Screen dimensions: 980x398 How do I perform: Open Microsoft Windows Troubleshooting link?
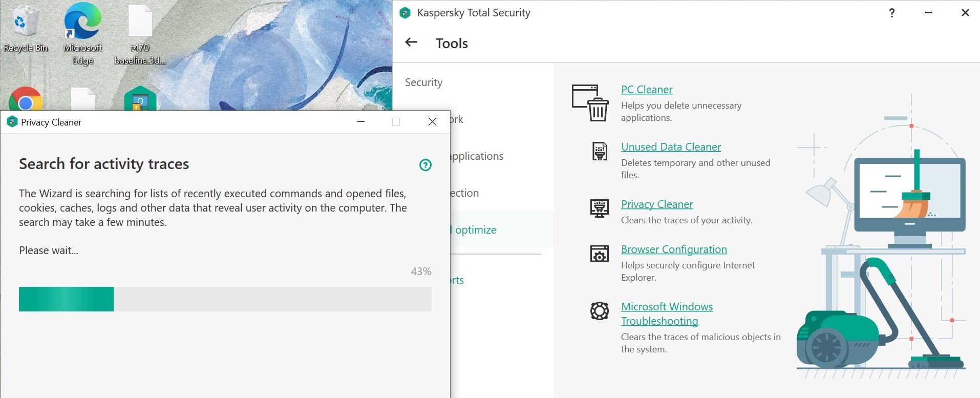click(667, 314)
